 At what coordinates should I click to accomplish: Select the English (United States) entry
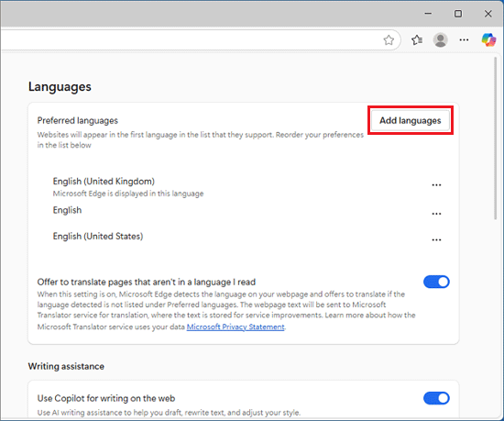[x=98, y=237]
